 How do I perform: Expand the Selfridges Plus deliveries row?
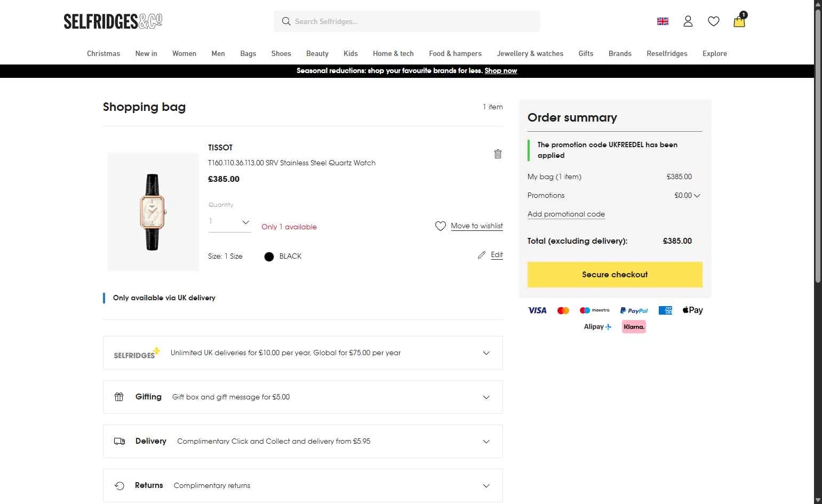point(303,353)
